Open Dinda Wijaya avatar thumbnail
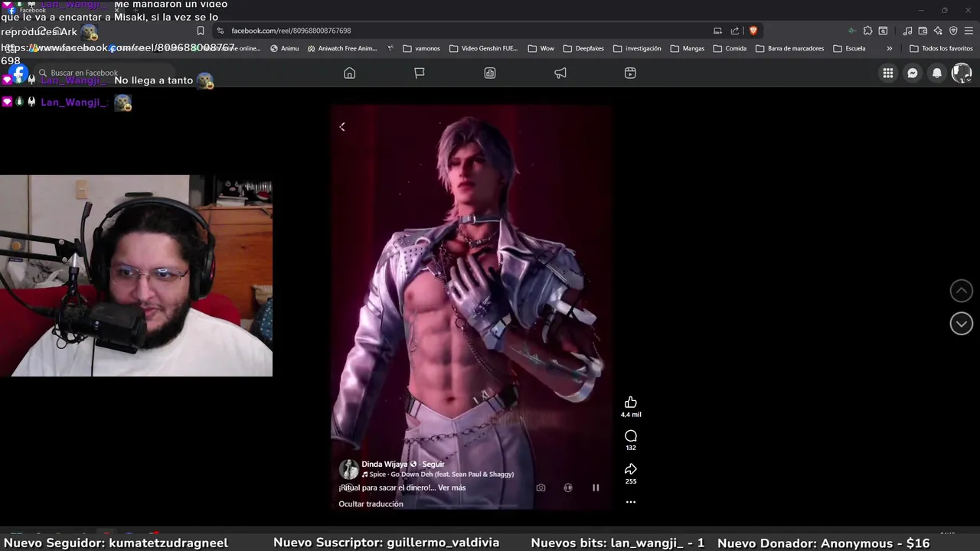Viewport: 980px width, 551px height. coord(348,469)
